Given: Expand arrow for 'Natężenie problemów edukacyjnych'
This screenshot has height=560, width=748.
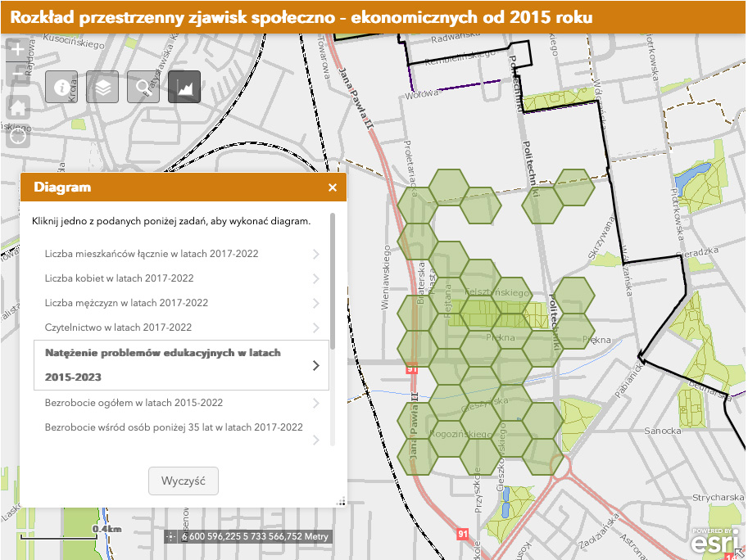Looking at the screenshot, I should [316, 365].
